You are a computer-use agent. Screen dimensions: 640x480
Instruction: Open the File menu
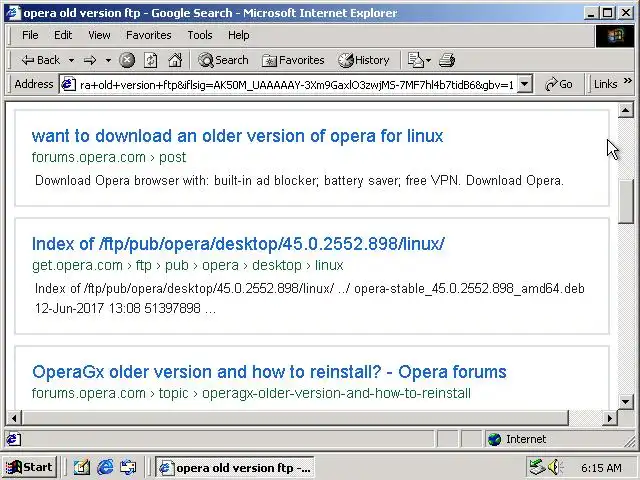[30, 35]
